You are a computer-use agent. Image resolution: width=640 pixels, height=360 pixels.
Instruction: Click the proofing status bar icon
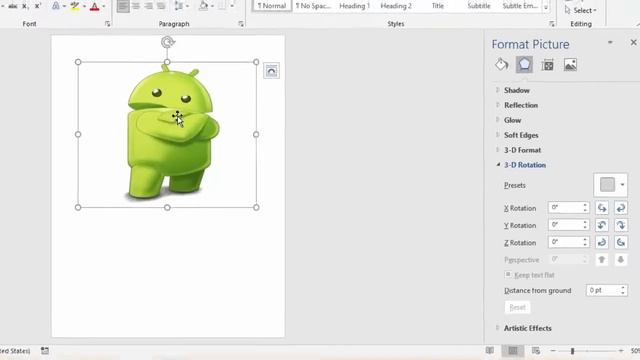pos(44,350)
